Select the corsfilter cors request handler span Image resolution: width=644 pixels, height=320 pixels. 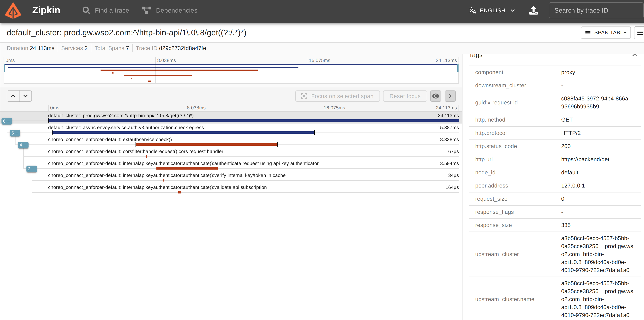point(231,153)
